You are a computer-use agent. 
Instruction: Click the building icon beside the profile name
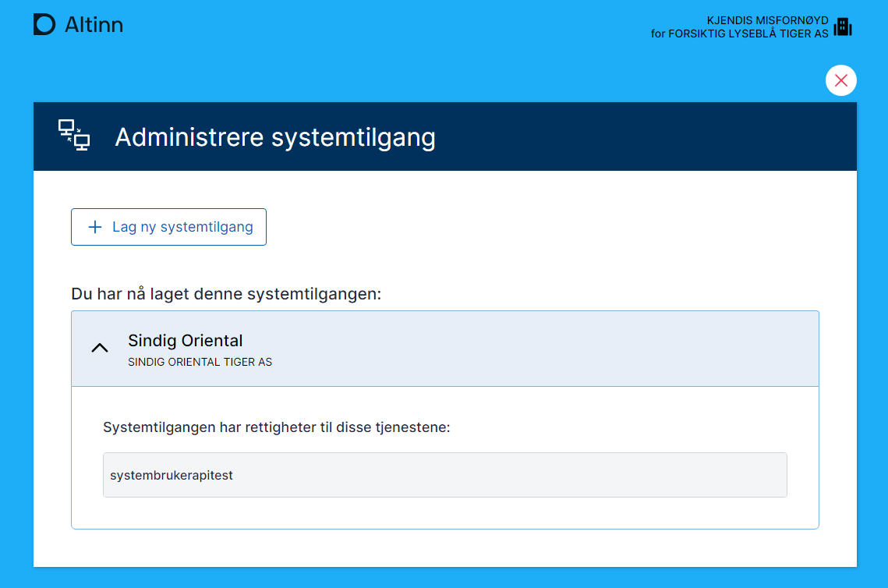click(x=843, y=27)
